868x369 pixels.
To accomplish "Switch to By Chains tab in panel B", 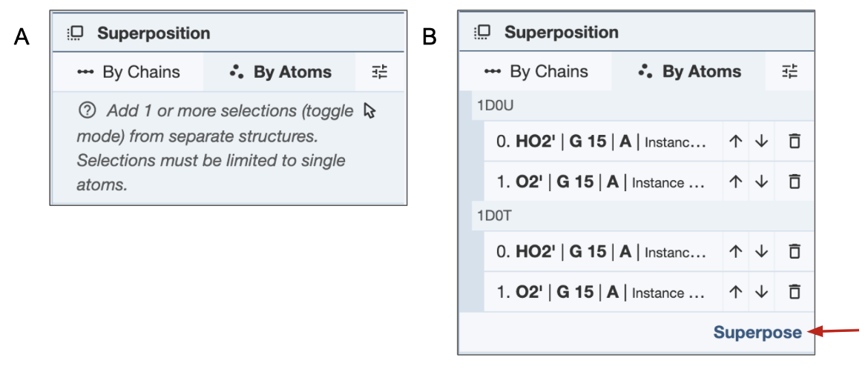I will 536,71.
